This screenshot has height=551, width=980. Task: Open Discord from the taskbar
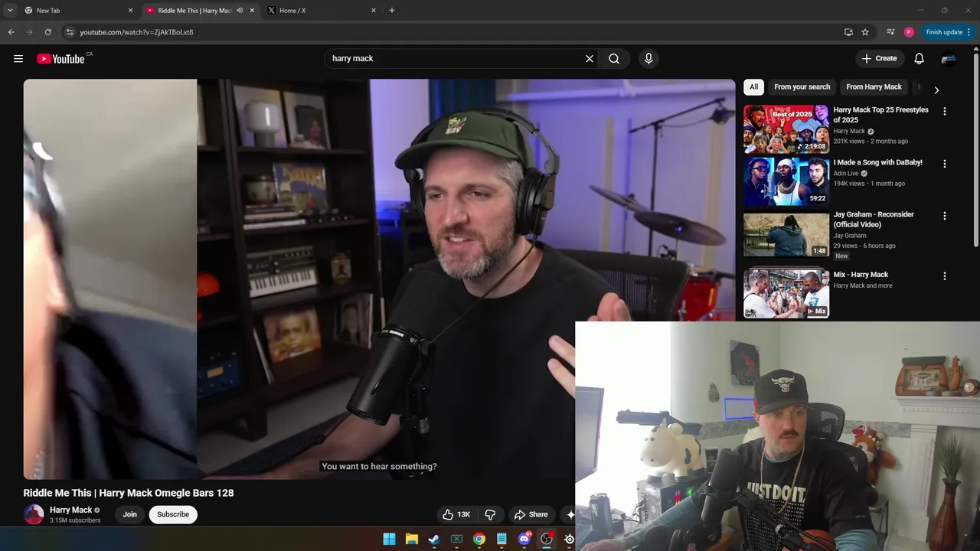(x=524, y=539)
